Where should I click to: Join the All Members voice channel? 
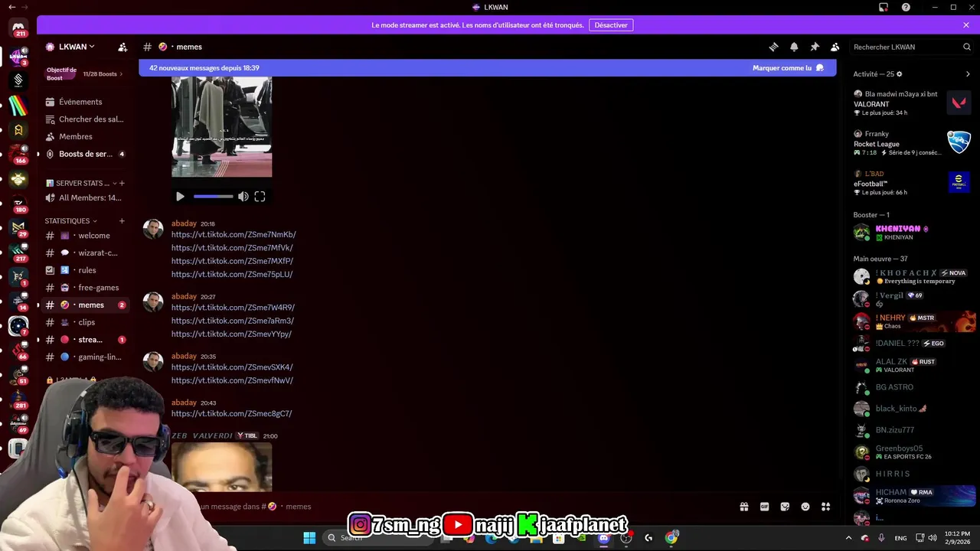coord(84,197)
